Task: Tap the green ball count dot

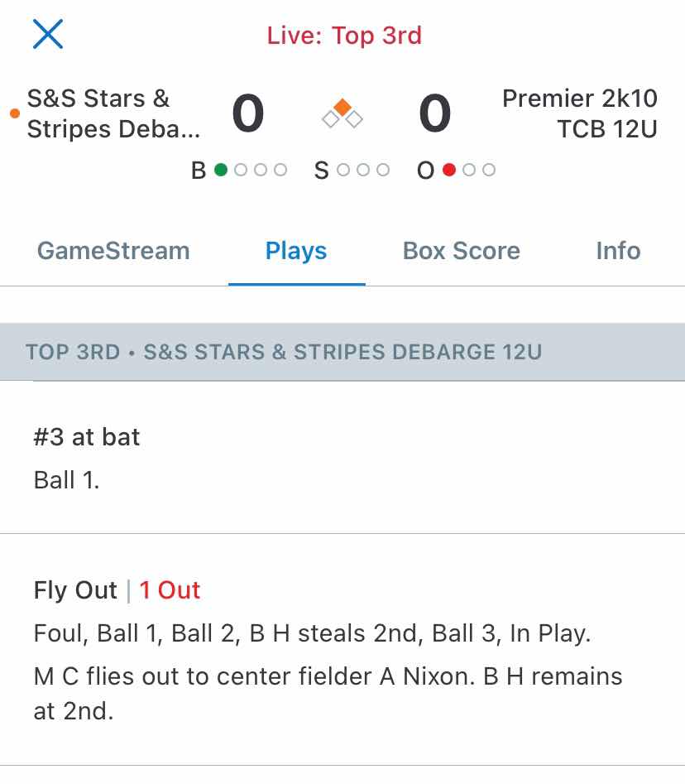Action: coord(221,170)
